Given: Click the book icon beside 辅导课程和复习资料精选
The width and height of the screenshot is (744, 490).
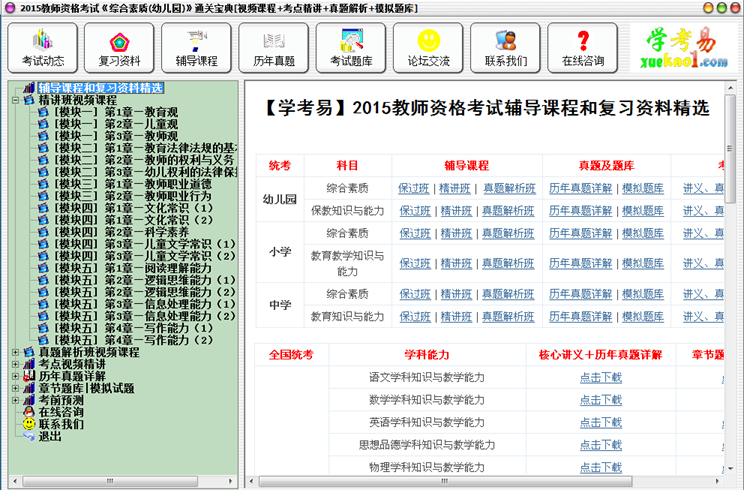Looking at the screenshot, I should [29, 88].
